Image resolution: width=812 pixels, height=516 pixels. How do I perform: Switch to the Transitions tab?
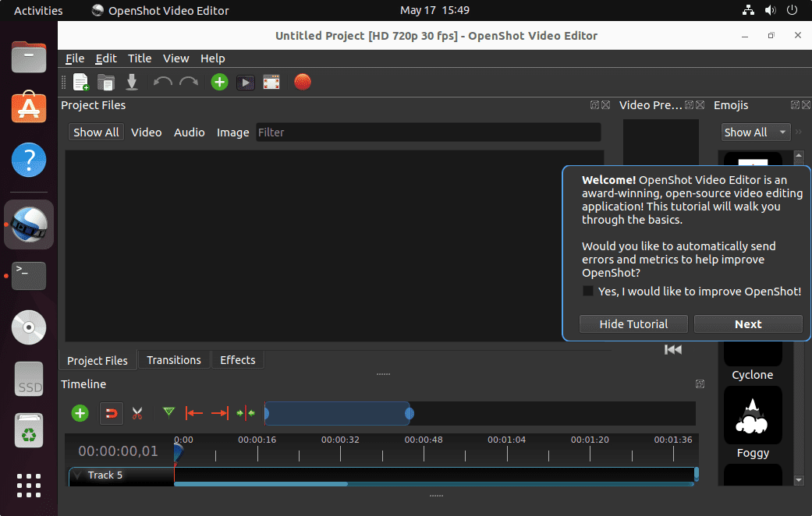174,359
